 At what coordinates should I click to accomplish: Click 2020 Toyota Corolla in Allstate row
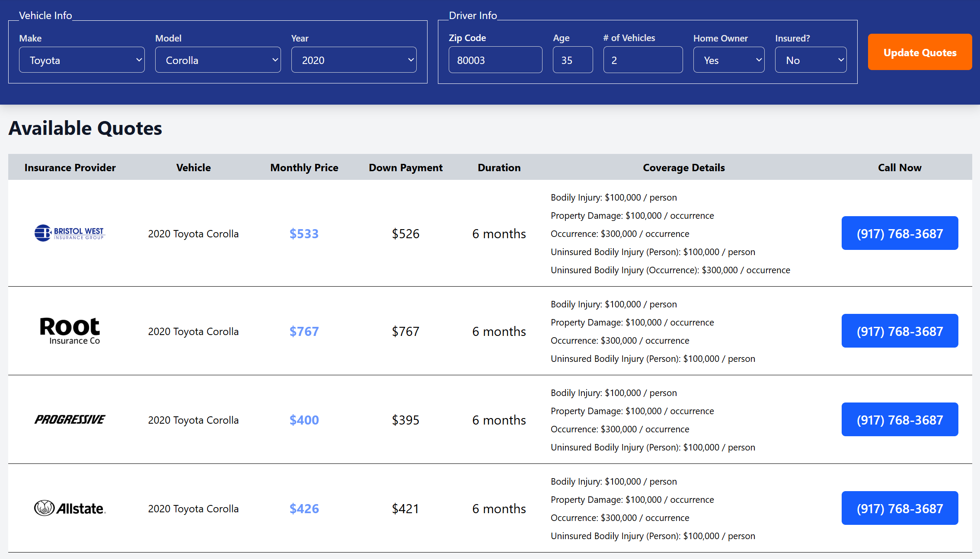click(x=193, y=509)
